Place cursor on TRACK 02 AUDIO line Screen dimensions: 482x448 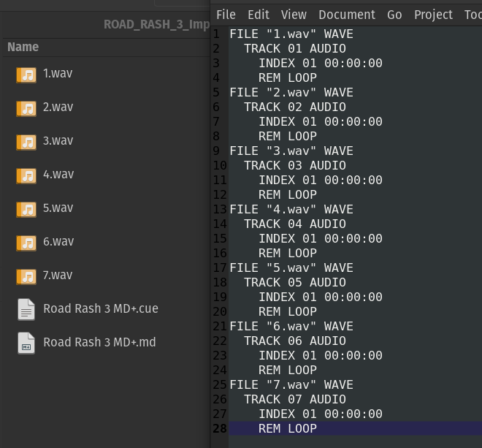(x=295, y=107)
